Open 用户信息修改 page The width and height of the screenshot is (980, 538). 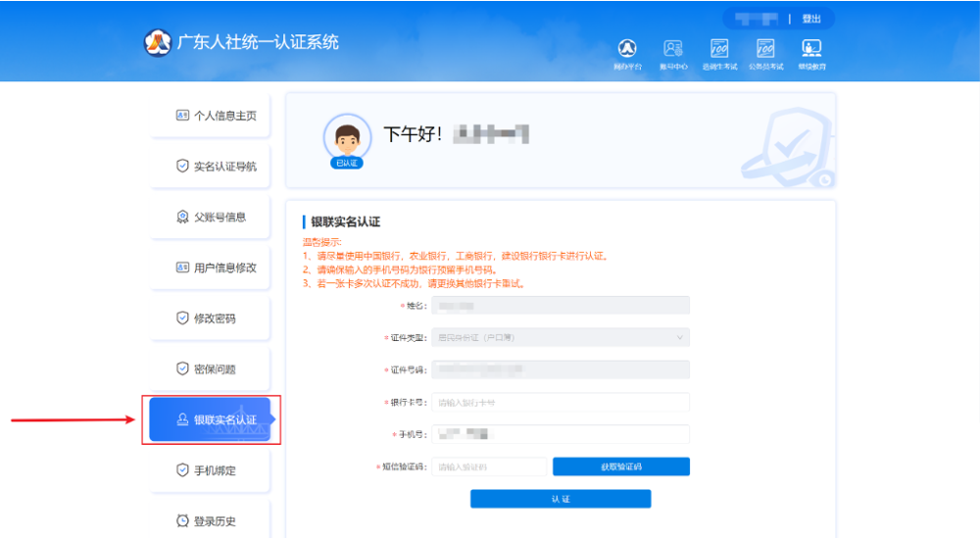click(x=210, y=268)
